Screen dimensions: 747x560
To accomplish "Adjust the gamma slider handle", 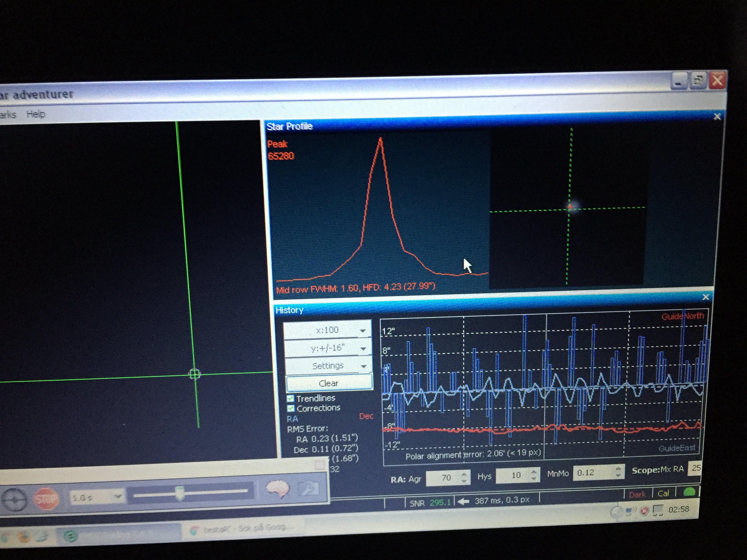I will click(x=180, y=493).
